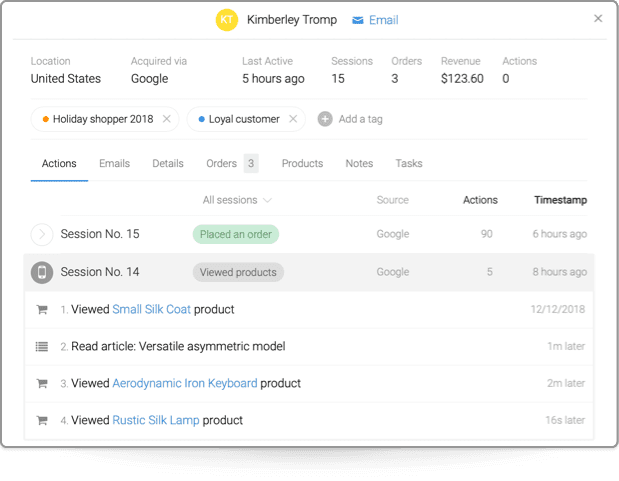Click the Placed an order badge
This screenshot has height=481, width=619.
click(236, 234)
